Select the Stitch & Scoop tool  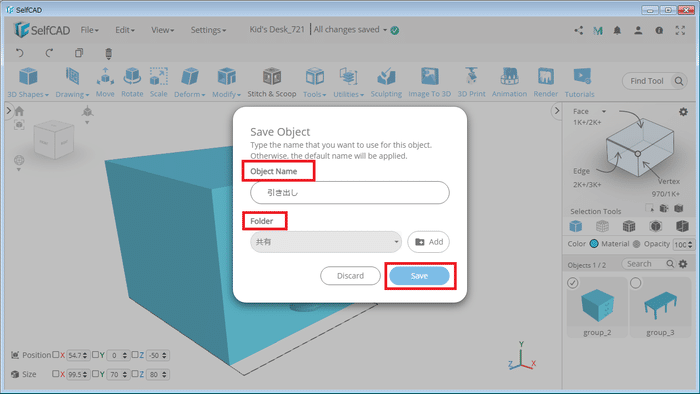(x=272, y=83)
